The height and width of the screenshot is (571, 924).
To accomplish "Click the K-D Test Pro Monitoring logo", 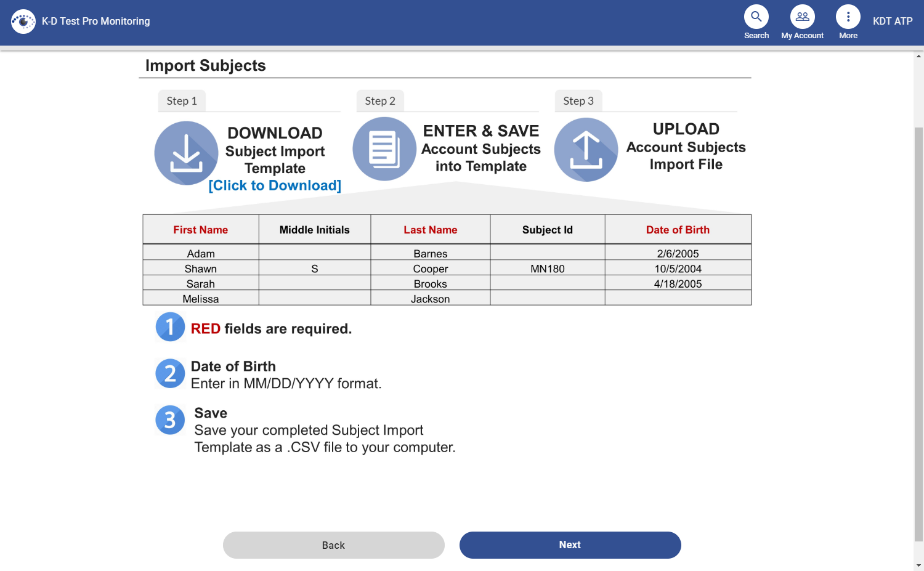I will [x=23, y=21].
